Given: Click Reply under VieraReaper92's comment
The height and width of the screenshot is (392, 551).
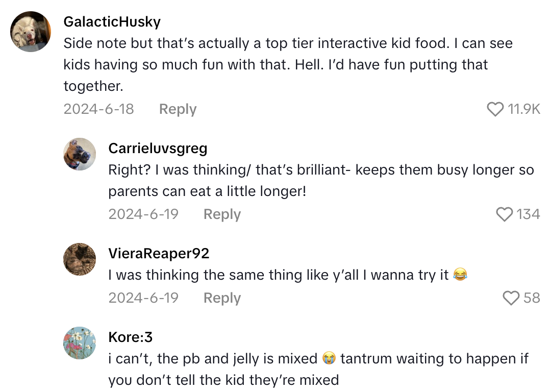Looking at the screenshot, I should 222,298.
